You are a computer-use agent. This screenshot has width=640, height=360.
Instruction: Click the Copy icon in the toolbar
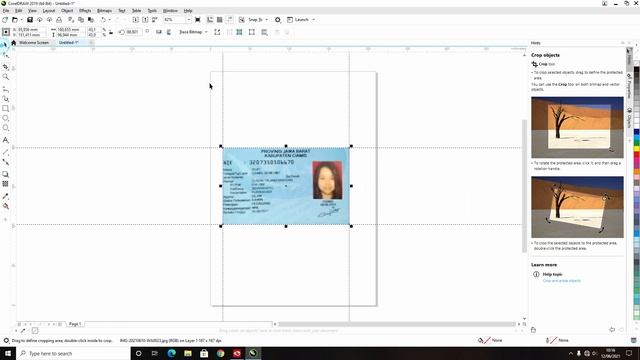point(81,20)
